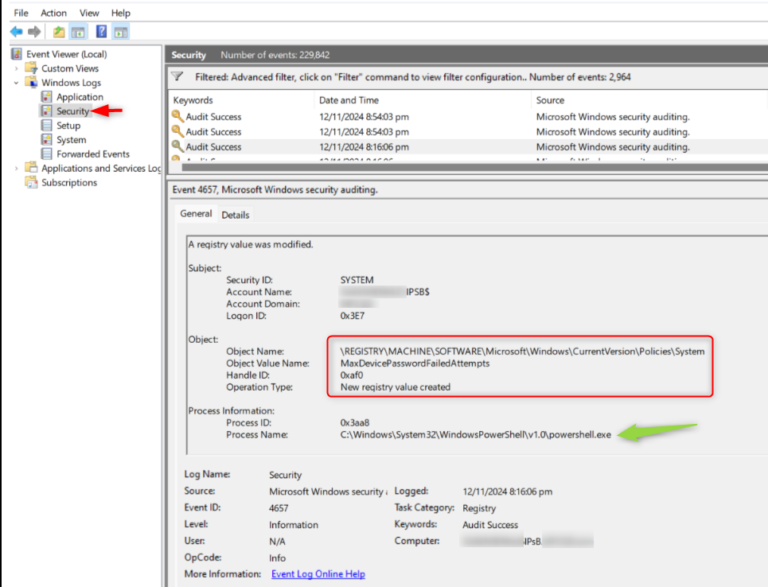768x587 pixels.
Task: Click the Forward arrow toolbar icon
Action: click(34, 32)
